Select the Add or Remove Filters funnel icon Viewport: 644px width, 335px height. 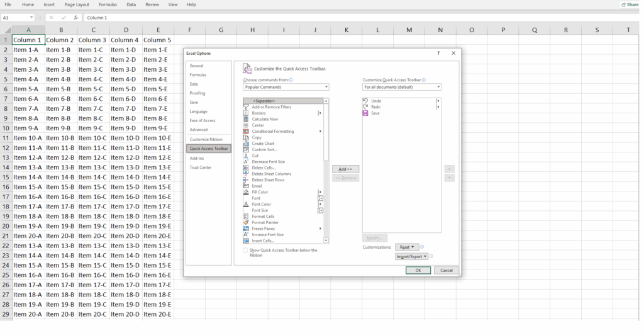tap(246, 107)
